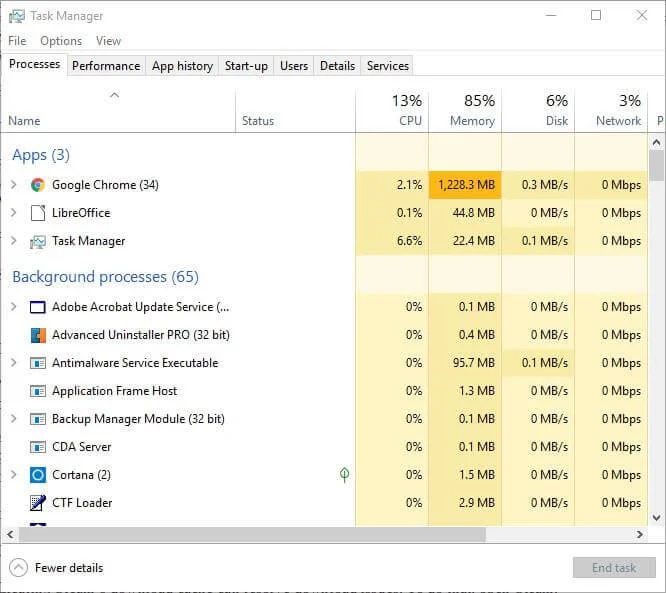666x593 pixels.
Task: Select the Google Chrome (34) name
Action: (x=105, y=185)
